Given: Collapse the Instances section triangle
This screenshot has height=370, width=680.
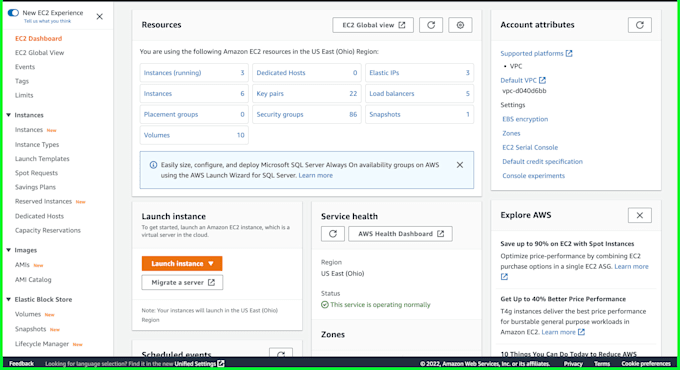Looking at the screenshot, I should [9, 115].
